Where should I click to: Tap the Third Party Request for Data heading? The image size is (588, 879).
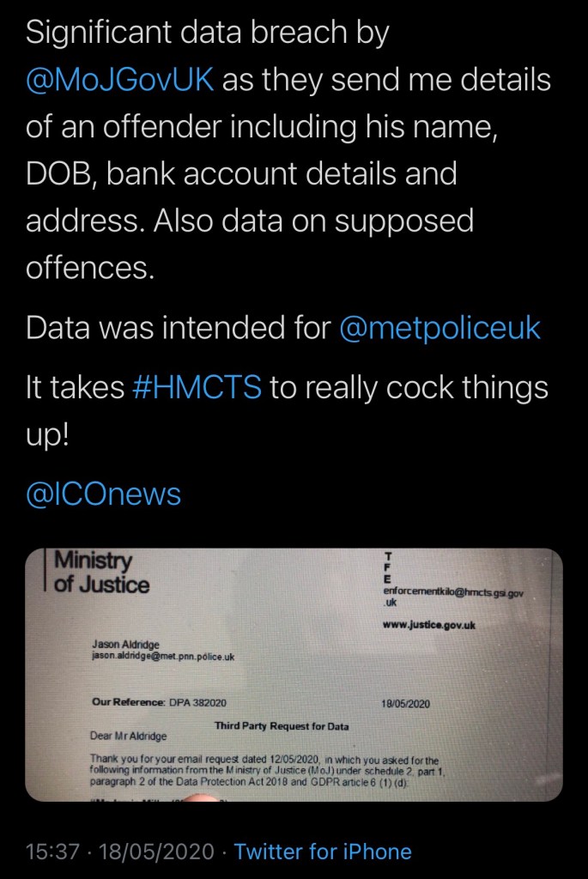click(282, 725)
